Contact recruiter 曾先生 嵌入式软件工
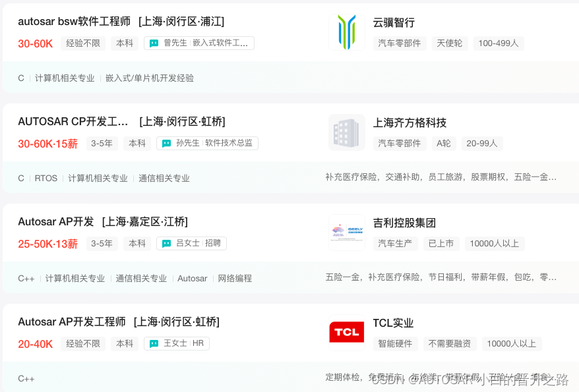The width and height of the screenshot is (579, 392). (199, 43)
